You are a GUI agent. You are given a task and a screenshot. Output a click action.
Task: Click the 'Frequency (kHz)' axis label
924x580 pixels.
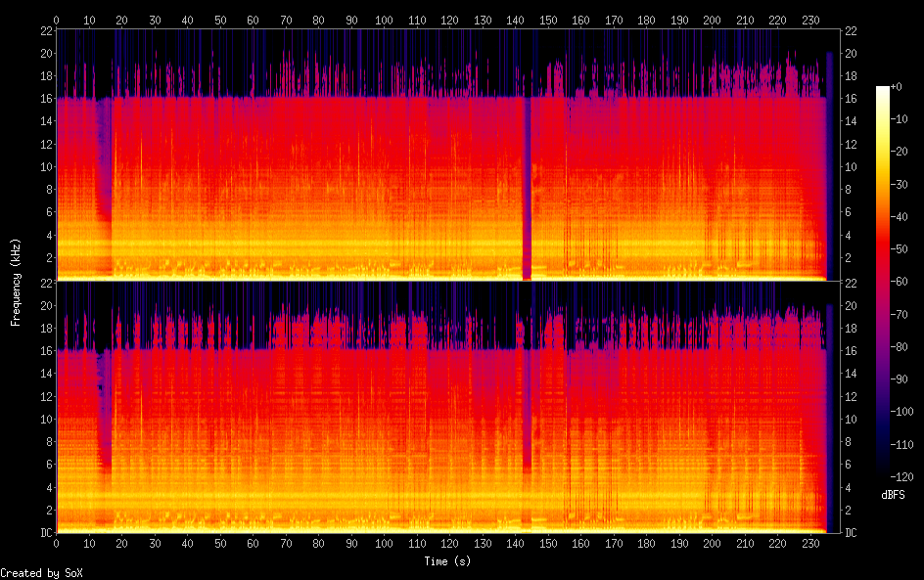pos(16,282)
